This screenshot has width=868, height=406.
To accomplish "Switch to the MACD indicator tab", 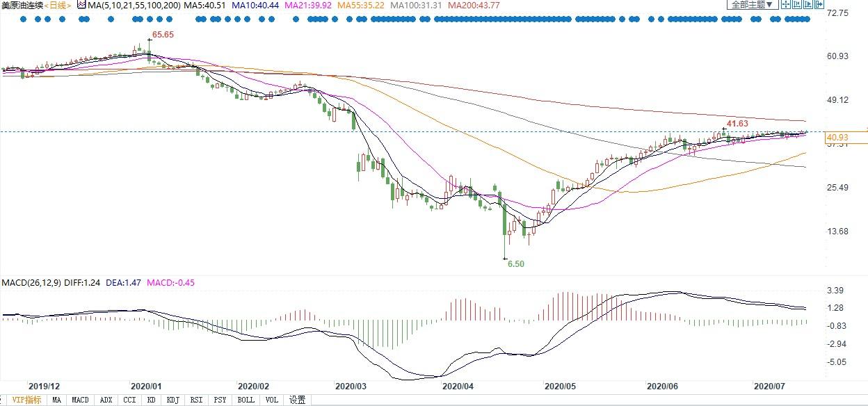I will pos(80,400).
